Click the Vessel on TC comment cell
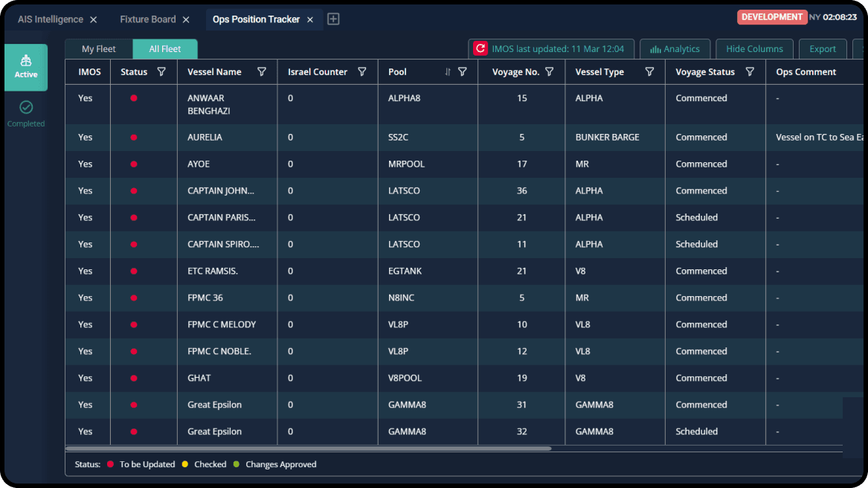The width and height of the screenshot is (868, 488). pos(820,138)
